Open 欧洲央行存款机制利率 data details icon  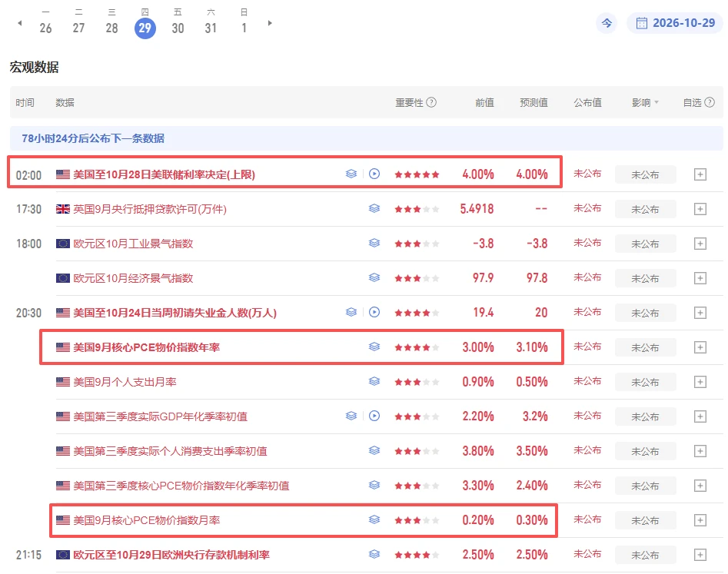click(x=374, y=555)
